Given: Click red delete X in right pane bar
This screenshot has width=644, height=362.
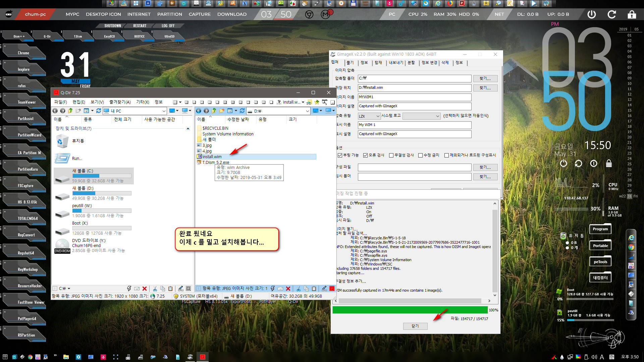Looking at the screenshot, I should tap(288, 289).
